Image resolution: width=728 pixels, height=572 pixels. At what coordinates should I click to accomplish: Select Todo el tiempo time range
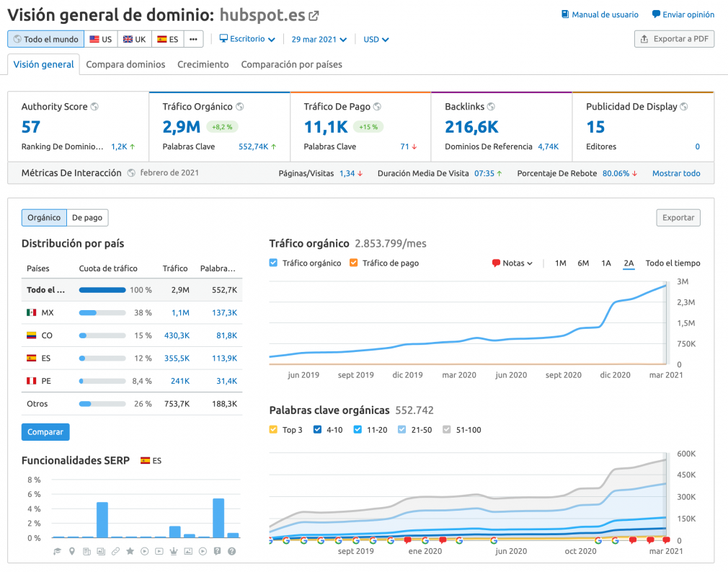pos(672,263)
